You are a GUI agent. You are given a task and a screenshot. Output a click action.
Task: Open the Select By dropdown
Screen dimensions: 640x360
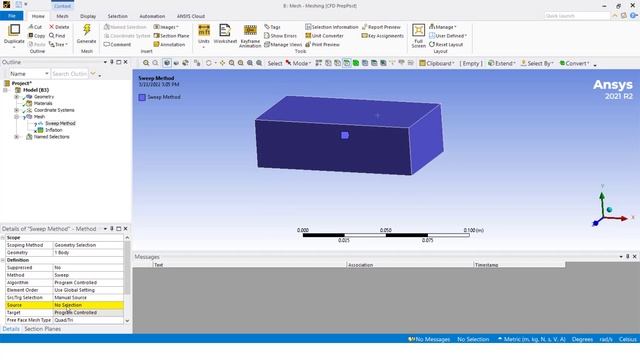[537, 63]
